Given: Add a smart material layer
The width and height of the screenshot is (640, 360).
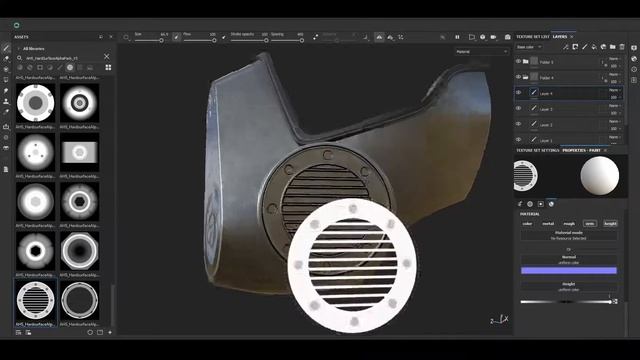Looking at the screenshot, I should click(603, 47).
